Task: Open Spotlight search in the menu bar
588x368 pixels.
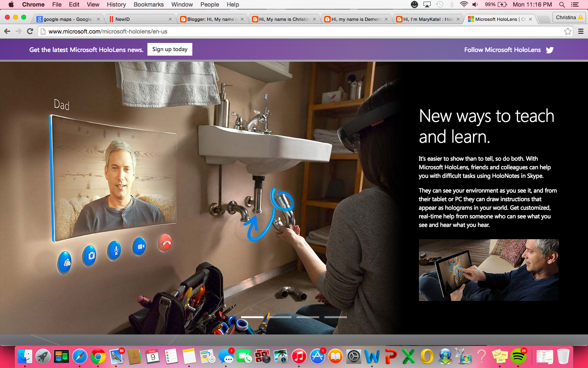Action: (562, 4)
